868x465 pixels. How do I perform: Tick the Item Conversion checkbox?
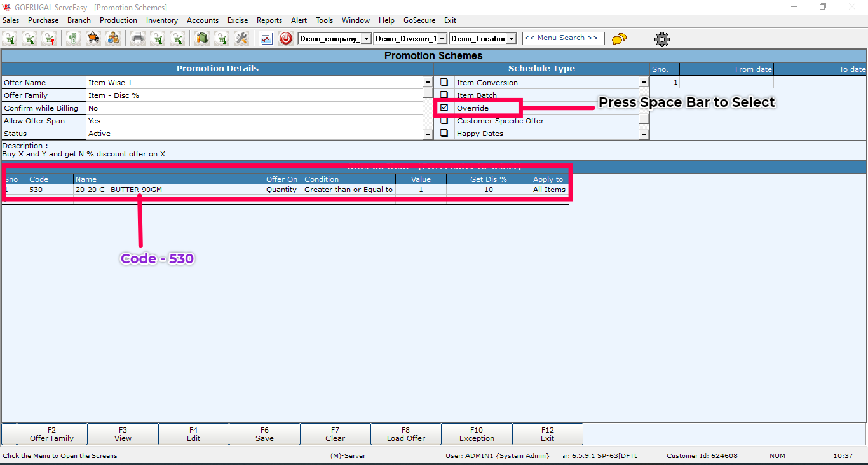point(444,82)
